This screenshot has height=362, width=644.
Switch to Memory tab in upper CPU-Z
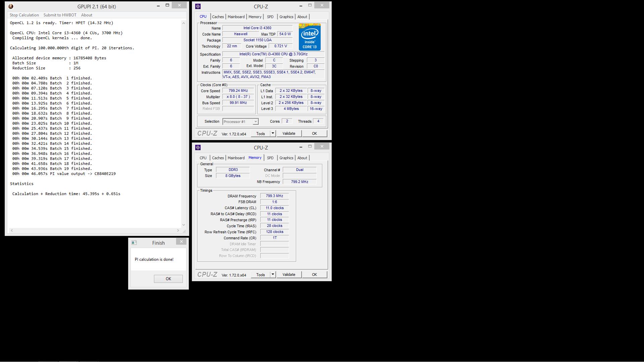click(x=255, y=17)
